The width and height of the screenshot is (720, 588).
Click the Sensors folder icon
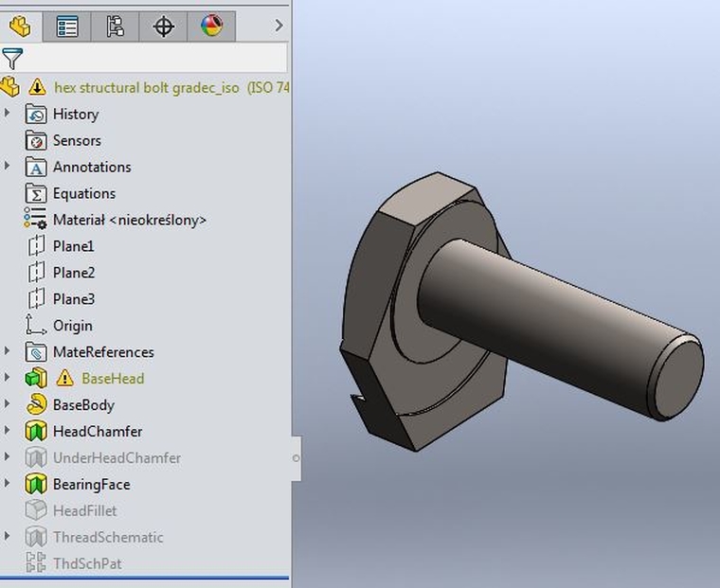point(36,140)
